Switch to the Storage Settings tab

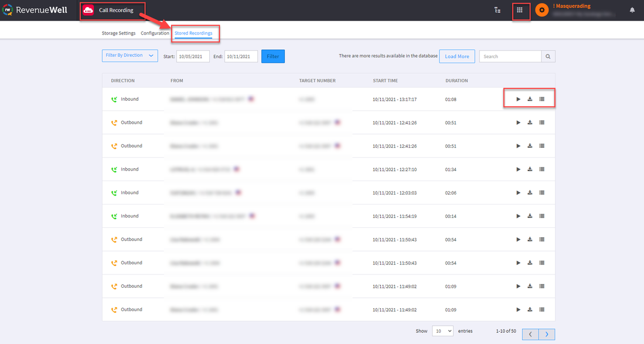click(x=119, y=33)
